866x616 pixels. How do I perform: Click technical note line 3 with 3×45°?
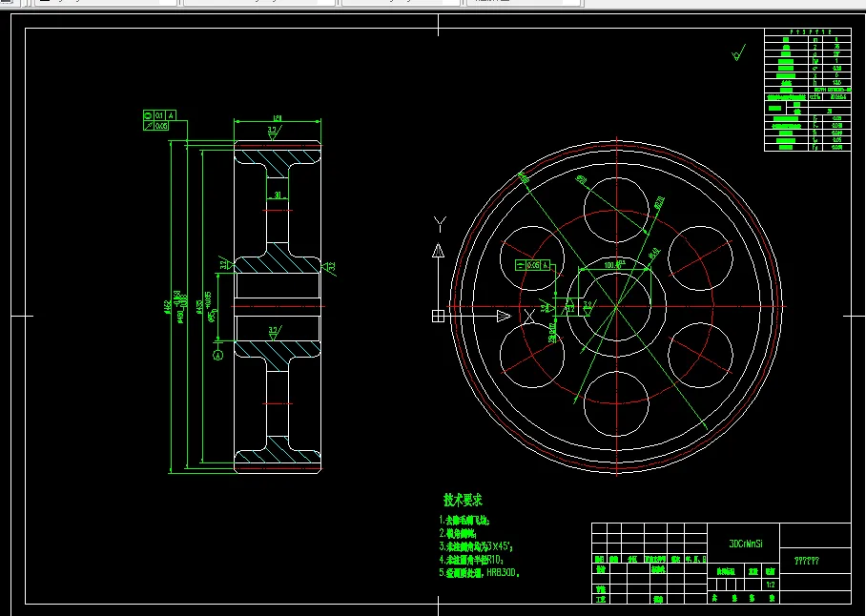click(x=476, y=546)
